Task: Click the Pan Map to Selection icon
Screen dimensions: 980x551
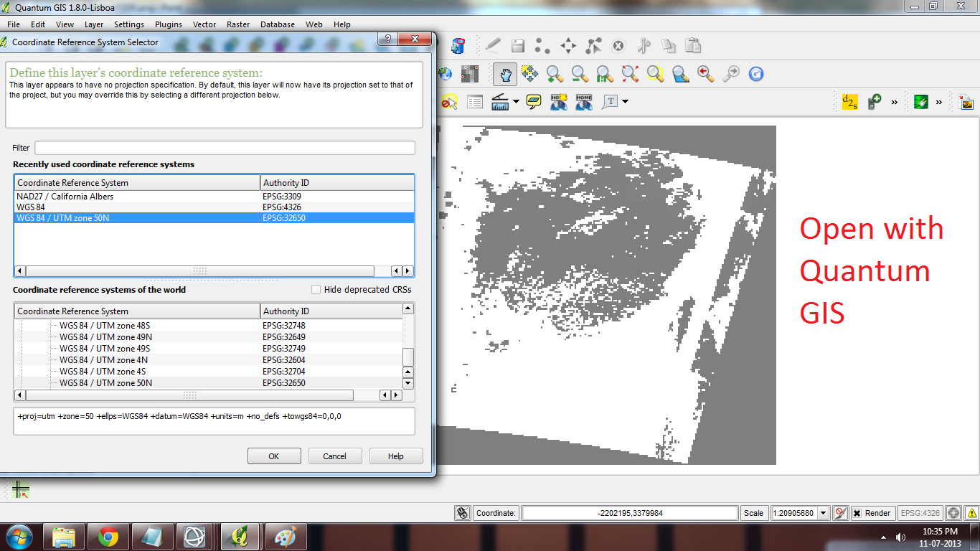Action: coord(529,73)
